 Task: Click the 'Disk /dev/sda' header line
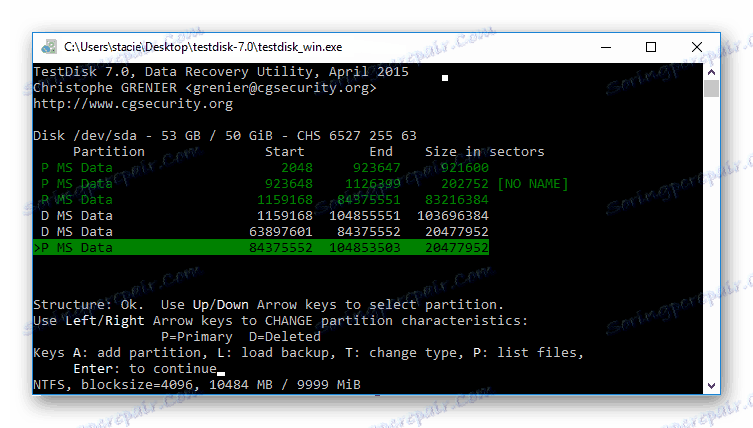point(225,135)
